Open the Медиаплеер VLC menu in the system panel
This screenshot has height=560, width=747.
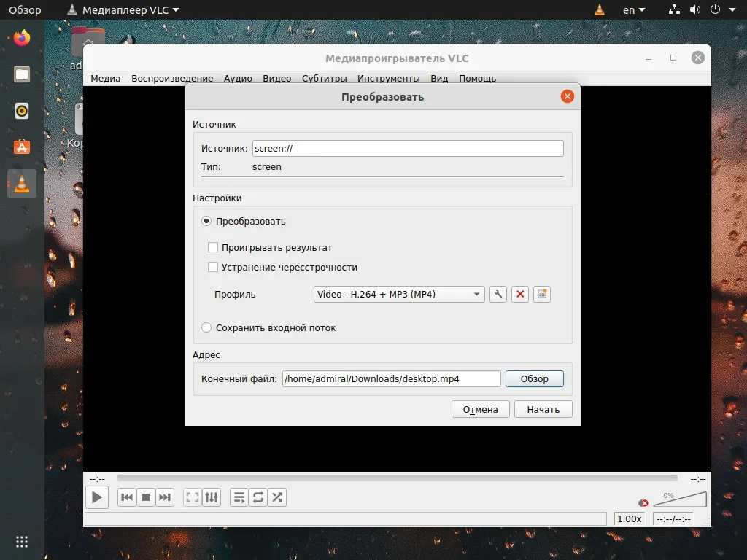(123, 9)
